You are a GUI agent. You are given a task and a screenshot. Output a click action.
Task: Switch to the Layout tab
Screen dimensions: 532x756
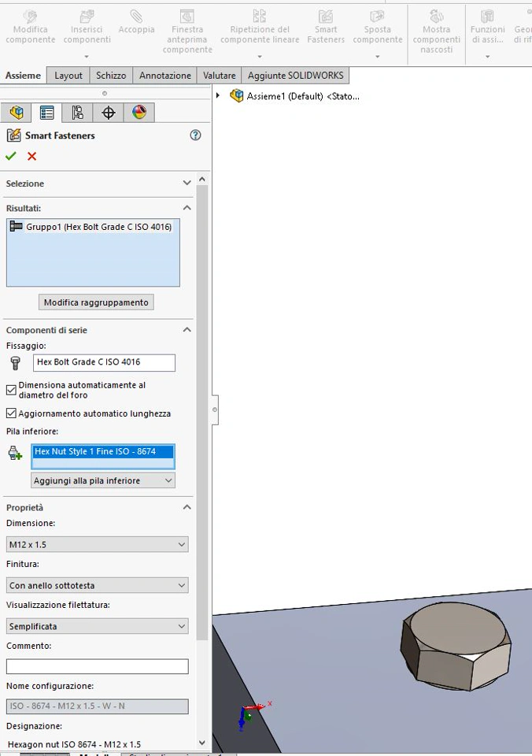pyautogui.click(x=68, y=76)
